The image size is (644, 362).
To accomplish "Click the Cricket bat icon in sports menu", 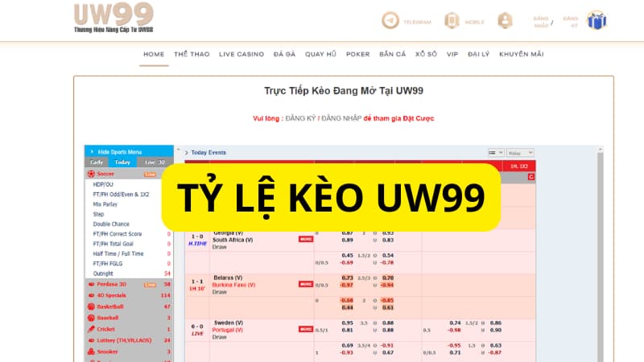I will [x=91, y=329].
